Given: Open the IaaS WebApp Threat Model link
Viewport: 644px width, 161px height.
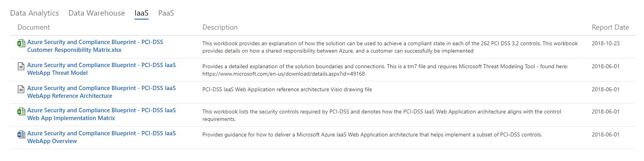Looking at the screenshot, I should pos(101,69).
